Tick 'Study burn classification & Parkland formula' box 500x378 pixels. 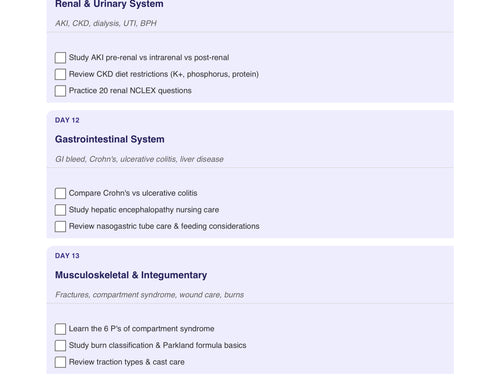(x=60, y=345)
